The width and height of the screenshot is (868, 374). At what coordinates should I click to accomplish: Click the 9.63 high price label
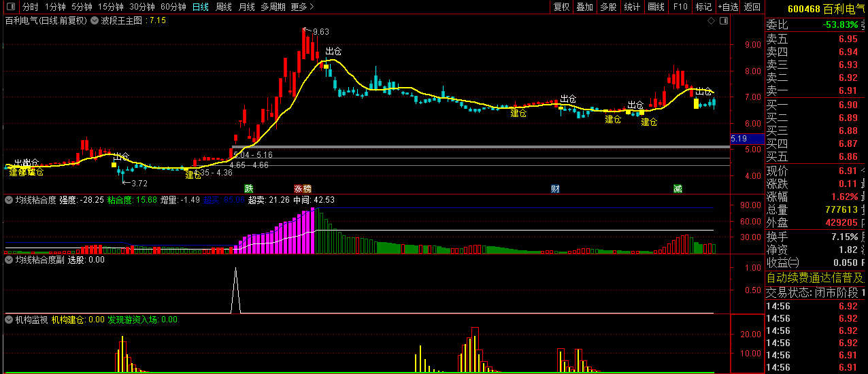point(320,32)
